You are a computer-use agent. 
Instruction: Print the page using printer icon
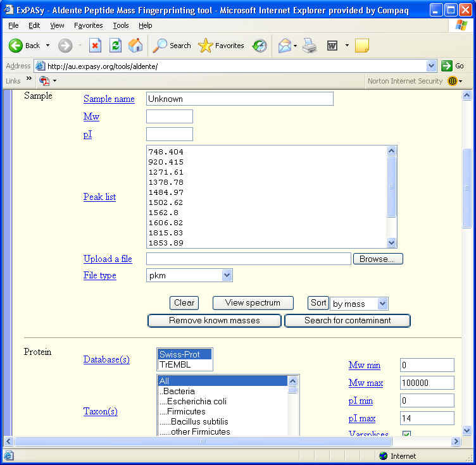pyautogui.click(x=310, y=46)
